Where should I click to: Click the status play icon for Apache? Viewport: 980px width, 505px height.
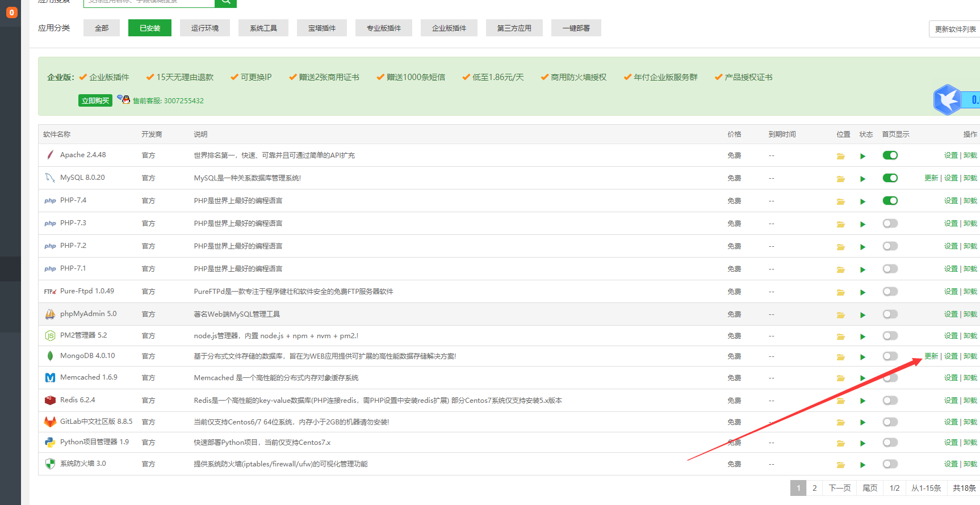click(862, 156)
